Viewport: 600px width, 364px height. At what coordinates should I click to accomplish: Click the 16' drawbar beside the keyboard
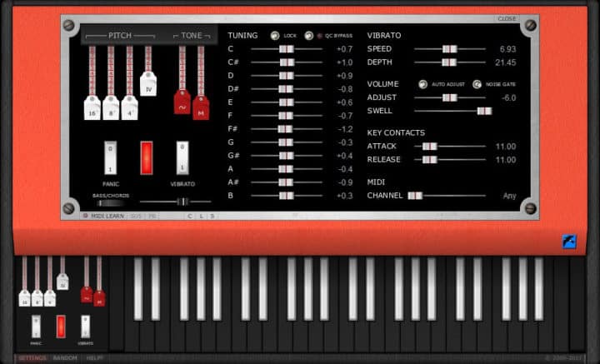pyautogui.click(x=24, y=298)
